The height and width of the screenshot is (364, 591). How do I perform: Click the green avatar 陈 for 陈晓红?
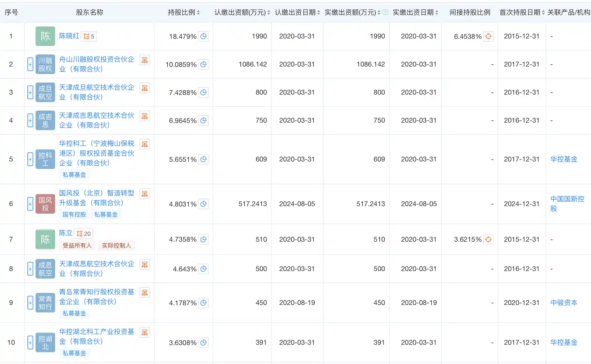pos(45,37)
